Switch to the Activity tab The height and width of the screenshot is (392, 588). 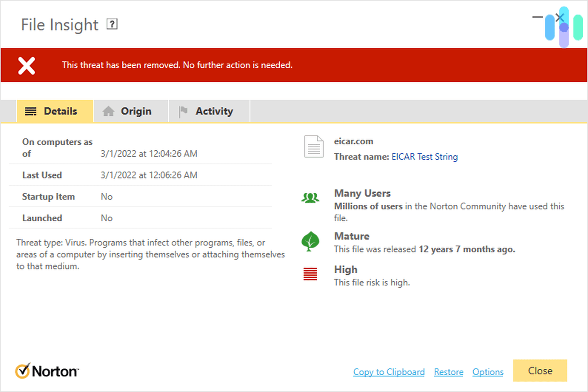pyautogui.click(x=214, y=111)
